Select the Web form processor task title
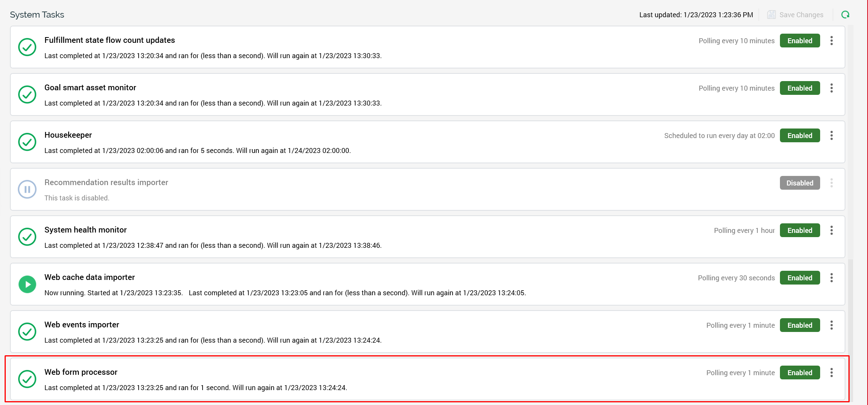This screenshot has height=405, width=868. tap(81, 372)
